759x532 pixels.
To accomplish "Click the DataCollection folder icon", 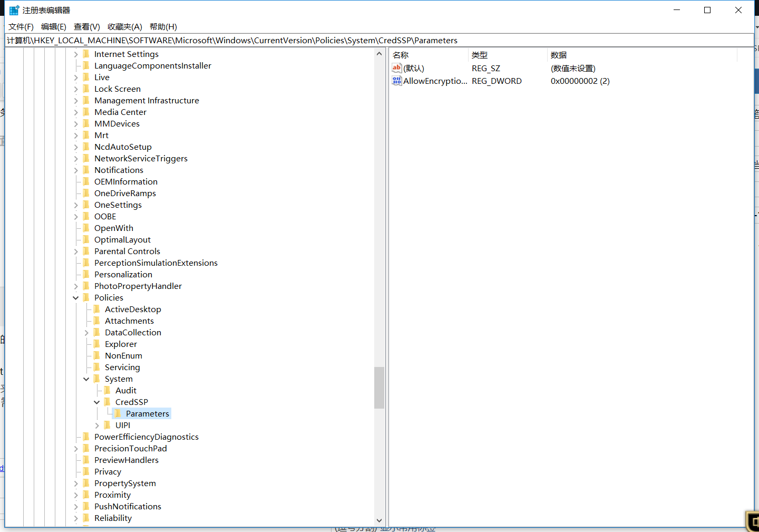I will pos(97,332).
